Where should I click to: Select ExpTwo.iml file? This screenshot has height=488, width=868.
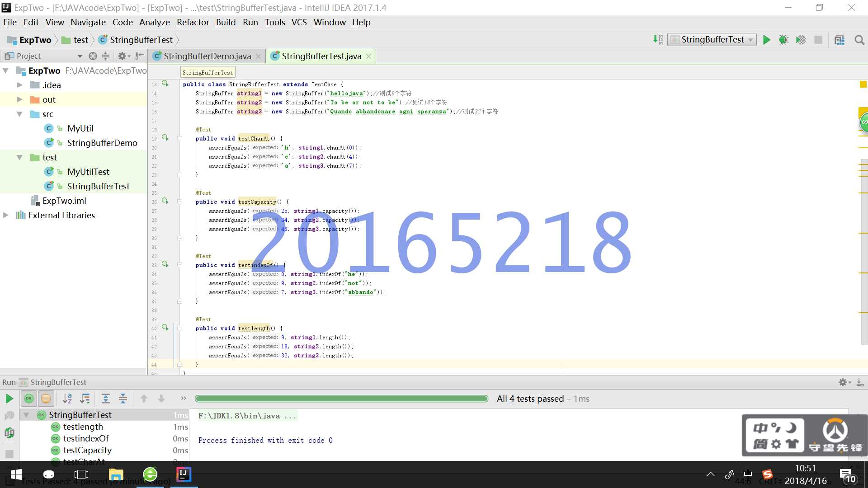pos(64,201)
